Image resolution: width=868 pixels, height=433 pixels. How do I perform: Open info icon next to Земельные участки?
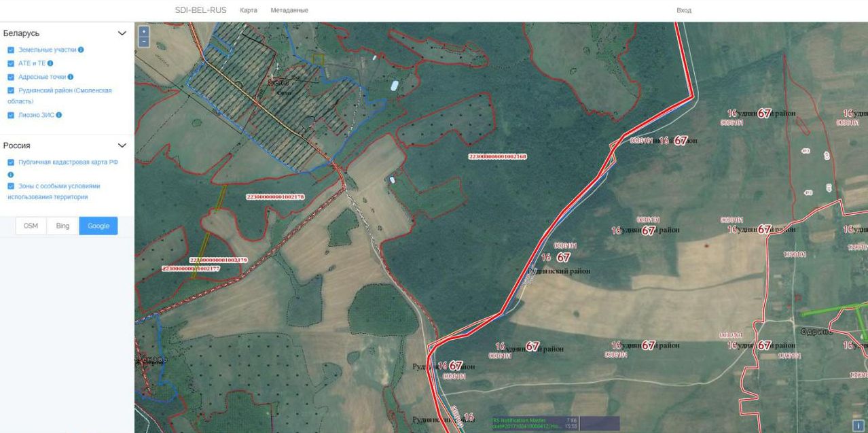point(81,50)
